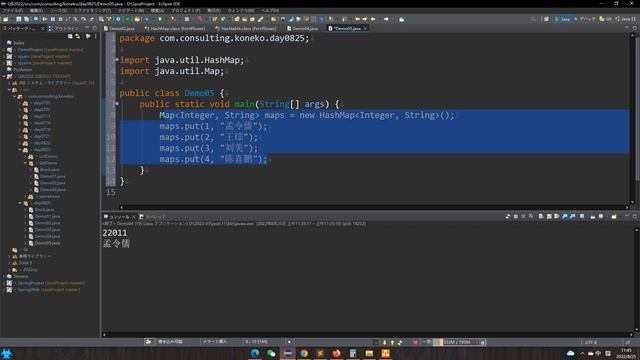Switch to the Demo04.java editor tab
The height and width of the screenshot is (360, 640).
[302, 29]
